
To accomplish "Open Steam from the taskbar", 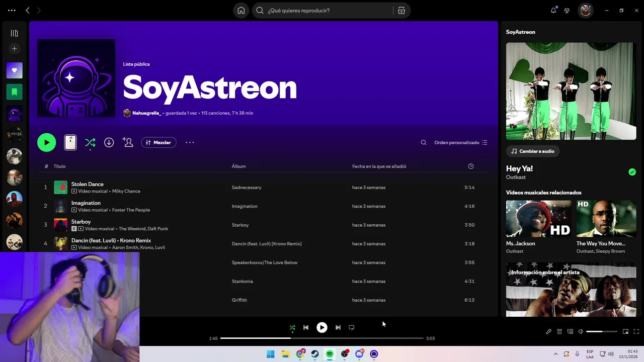I will click(x=315, y=354).
